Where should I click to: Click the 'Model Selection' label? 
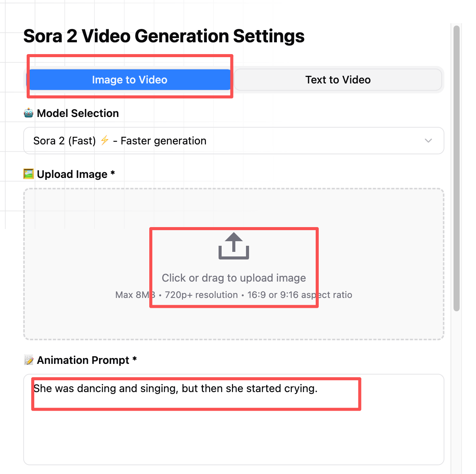point(78,113)
